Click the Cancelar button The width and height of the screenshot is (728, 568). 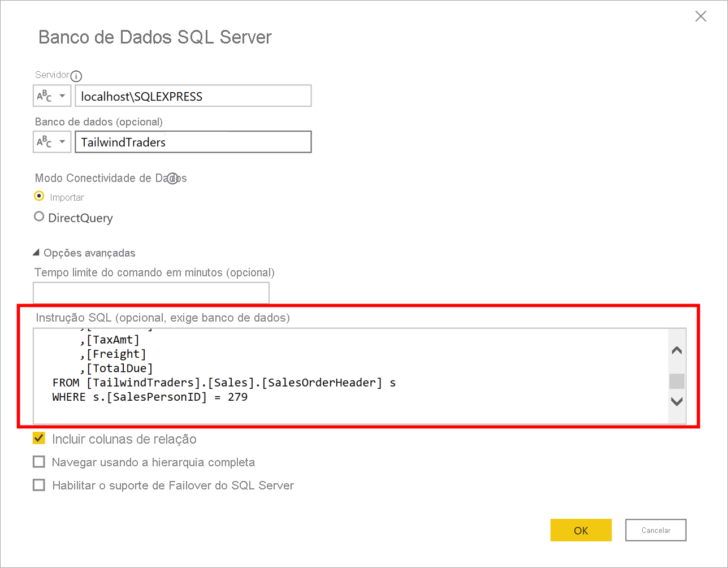[656, 530]
